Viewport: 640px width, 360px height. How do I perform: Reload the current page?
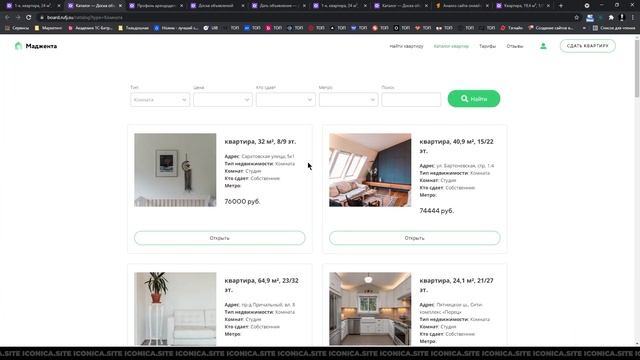pyautogui.click(x=29, y=18)
